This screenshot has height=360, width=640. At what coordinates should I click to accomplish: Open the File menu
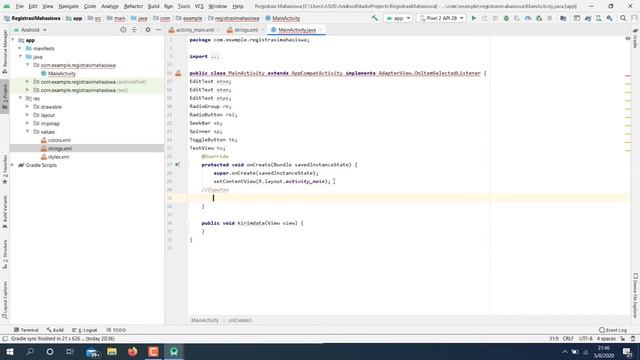[x=19, y=6]
